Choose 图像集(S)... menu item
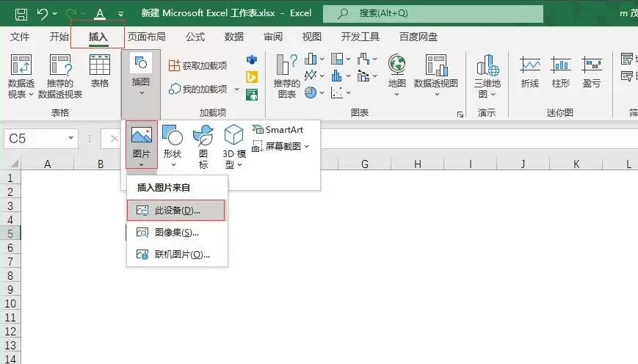This screenshot has width=638, height=364. 177,232
